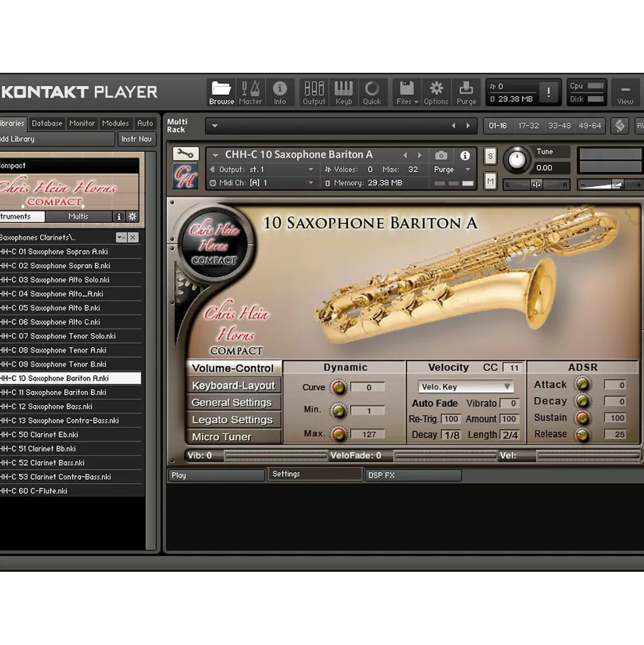This screenshot has height=645, width=644.
Task: Adjust the ADSR Sustain knob
Action: pyautogui.click(x=582, y=418)
